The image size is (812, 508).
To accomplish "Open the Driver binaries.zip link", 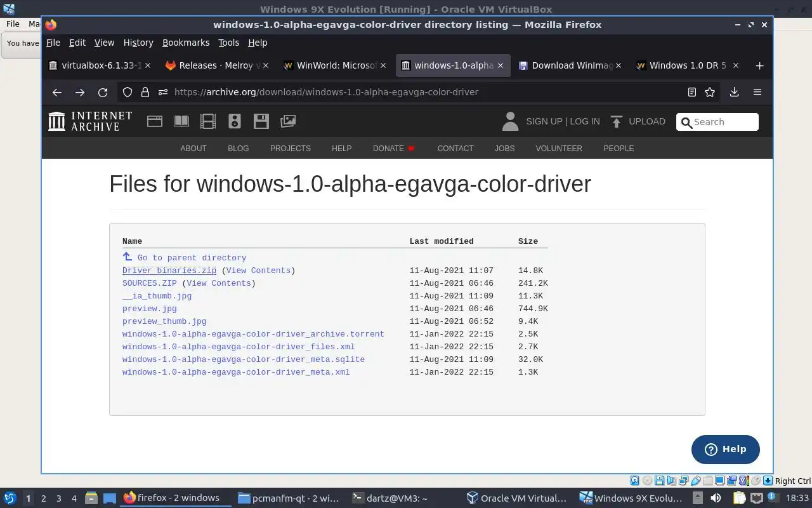I will coord(169,271).
